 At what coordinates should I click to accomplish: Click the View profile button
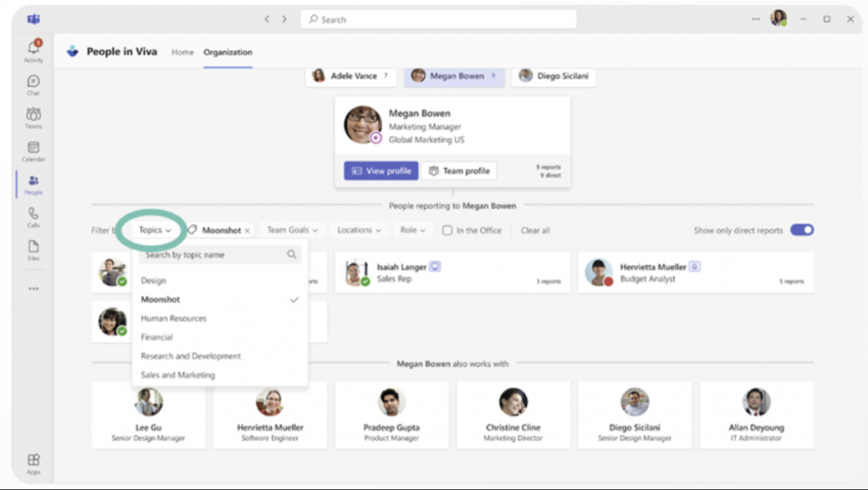tap(381, 170)
